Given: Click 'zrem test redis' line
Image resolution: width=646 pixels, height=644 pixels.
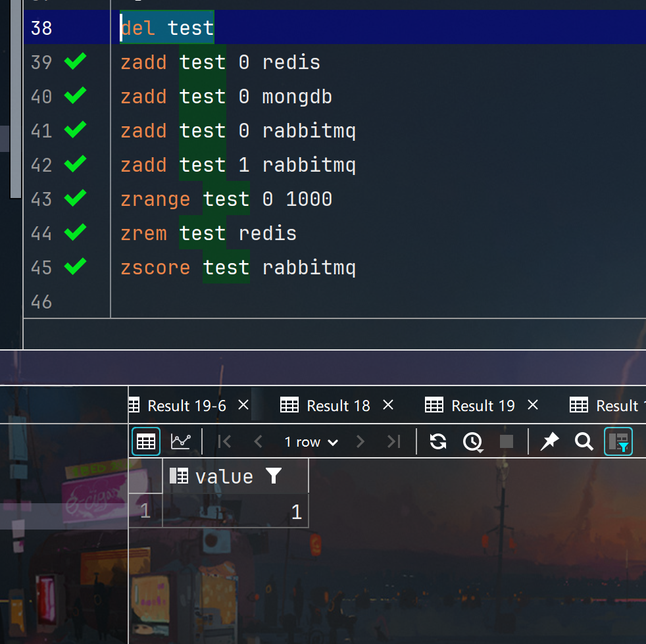Looking at the screenshot, I should [209, 234].
